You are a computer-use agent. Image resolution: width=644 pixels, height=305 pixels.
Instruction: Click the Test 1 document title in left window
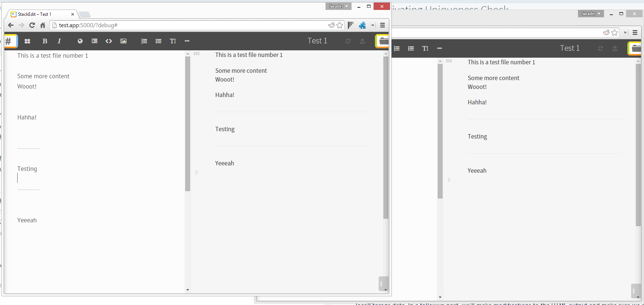pyautogui.click(x=317, y=41)
